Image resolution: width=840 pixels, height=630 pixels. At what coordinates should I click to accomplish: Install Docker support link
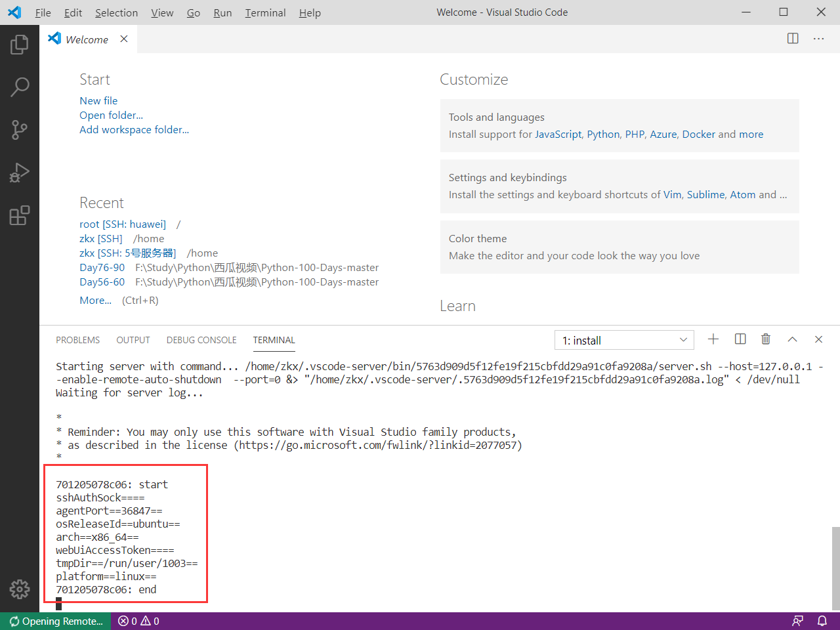698,134
